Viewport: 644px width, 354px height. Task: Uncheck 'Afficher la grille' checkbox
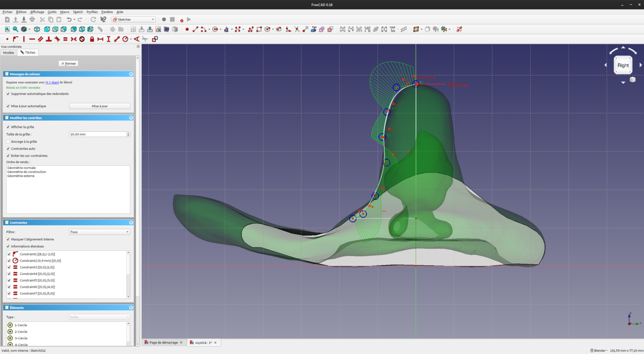click(8, 127)
